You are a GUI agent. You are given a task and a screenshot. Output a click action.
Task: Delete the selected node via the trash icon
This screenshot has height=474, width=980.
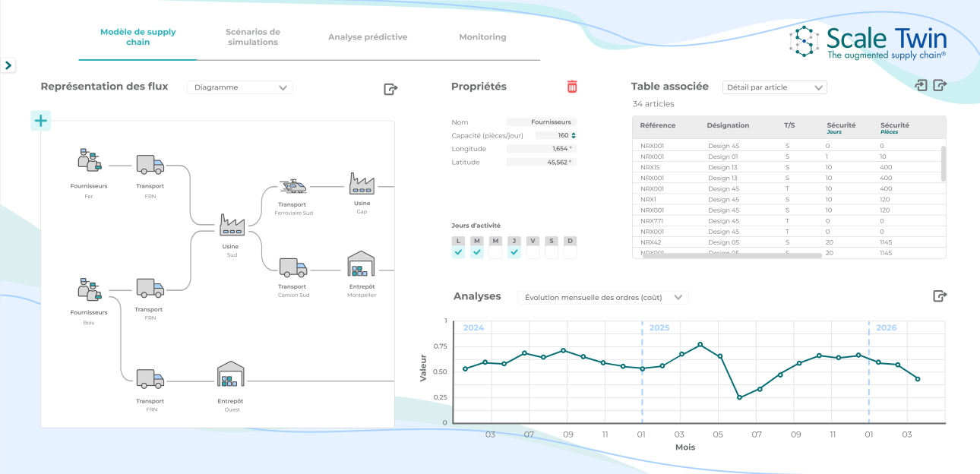click(x=572, y=87)
